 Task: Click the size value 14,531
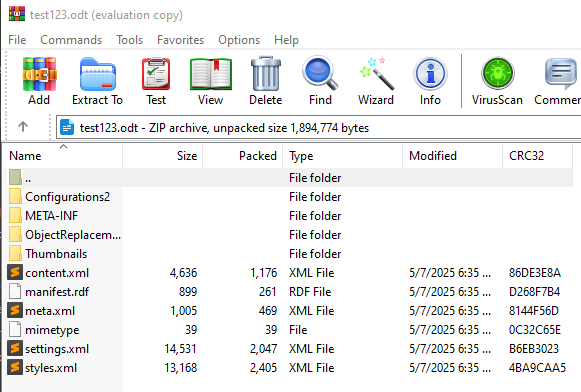coord(180,349)
